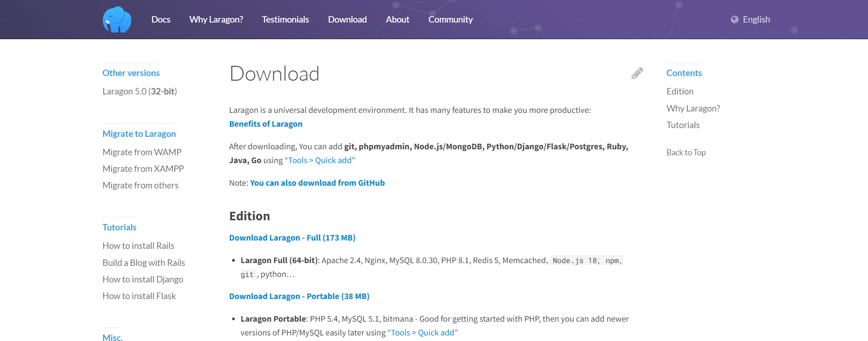Open Laragon 5.0 (32-bit) version link
This screenshot has width=868, height=341.
tap(140, 91)
